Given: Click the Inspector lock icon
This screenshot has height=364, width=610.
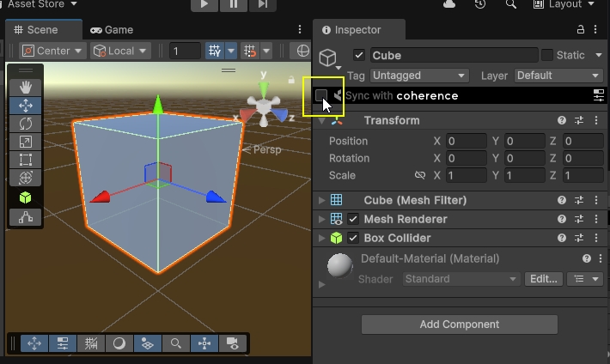Looking at the screenshot, I should point(581,30).
